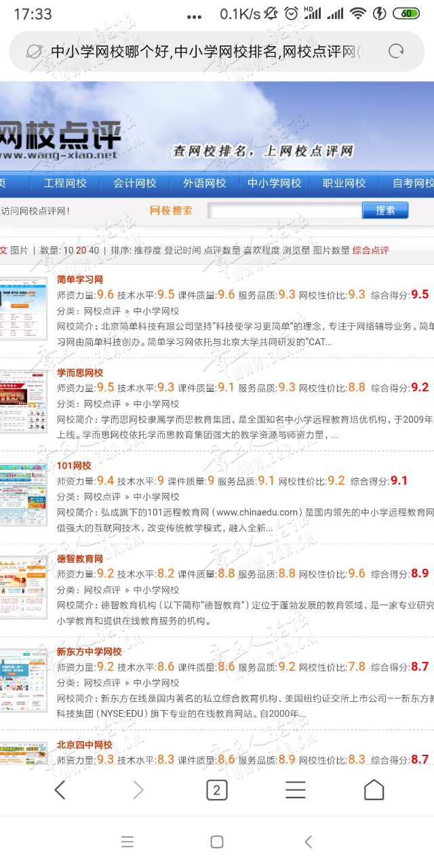434x868 pixels.
Task: Open the 自考网校 navigation tab
Action: click(x=413, y=183)
